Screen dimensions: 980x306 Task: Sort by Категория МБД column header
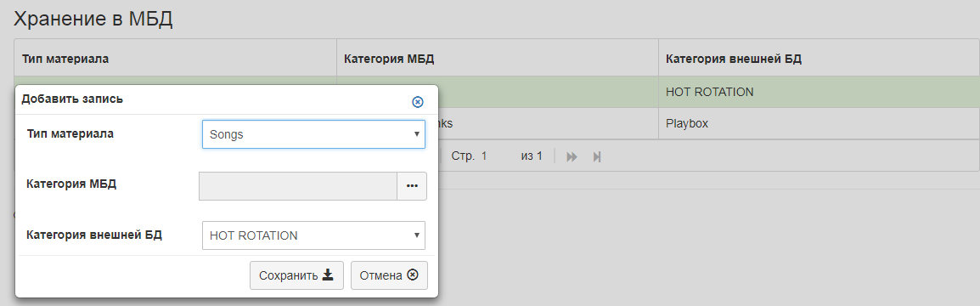pyautogui.click(x=498, y=59)
